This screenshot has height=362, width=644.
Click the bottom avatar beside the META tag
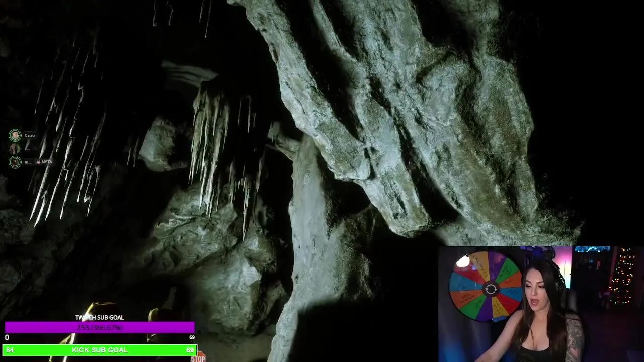(x=15, y=162)
